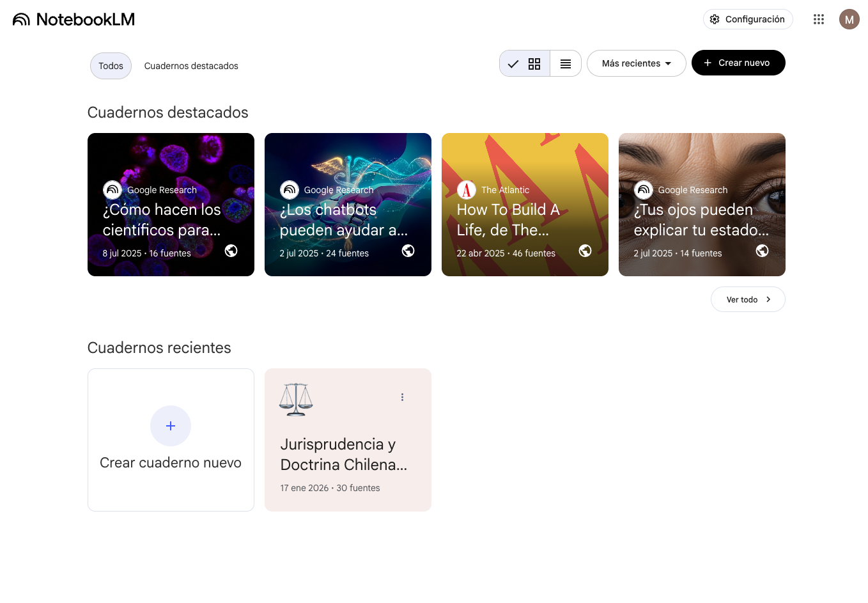This screenshot has height=603, width=868.
Task: Select the Cuadernos destacados tab
Action: 191,66
